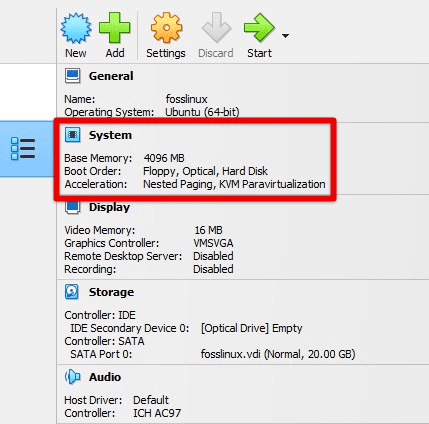This screenshot has width=429, height=424.
Task: Click the 'ICH AC97' audio controller value
Action: 157,413
